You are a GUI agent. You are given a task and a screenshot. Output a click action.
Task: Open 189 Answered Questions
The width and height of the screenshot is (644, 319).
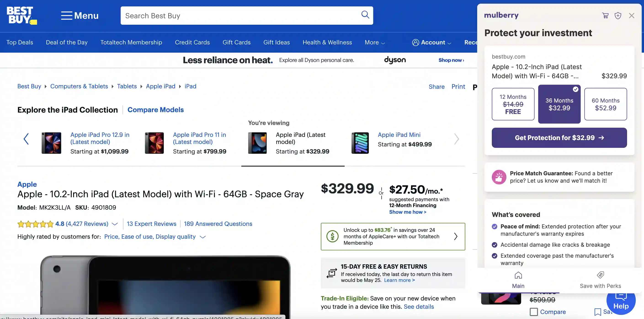pyautogui.click(x=218, y=224)
